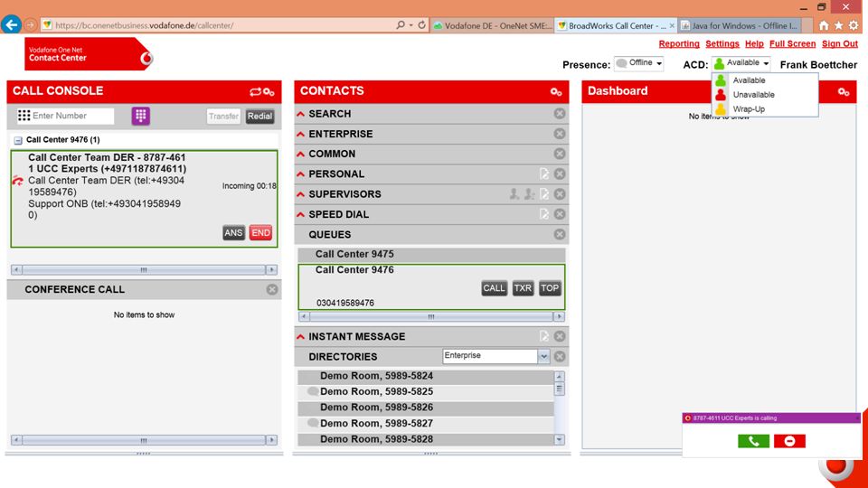The width and height of the screenshot is (868, 488).
Task: Close the PERSONAL contacts section
Action: point(560,174)
